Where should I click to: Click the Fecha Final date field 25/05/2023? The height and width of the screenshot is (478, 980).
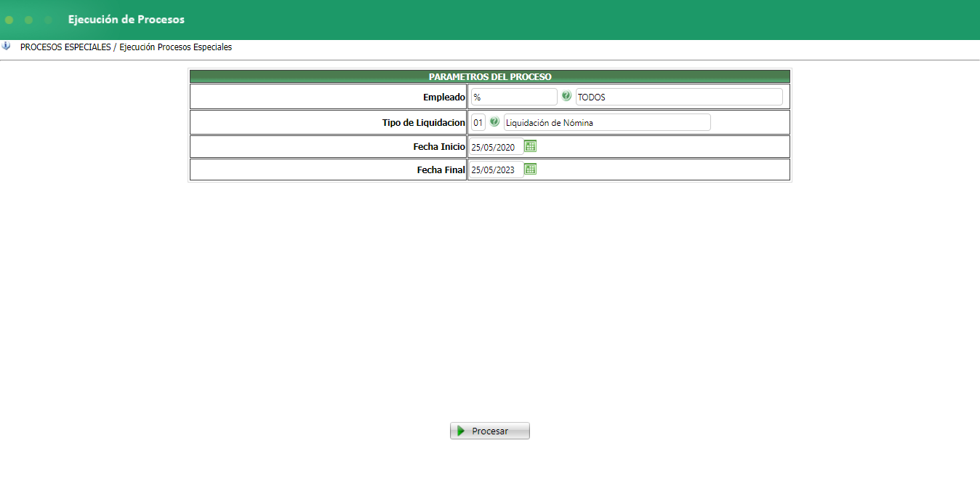click(497, 170)
